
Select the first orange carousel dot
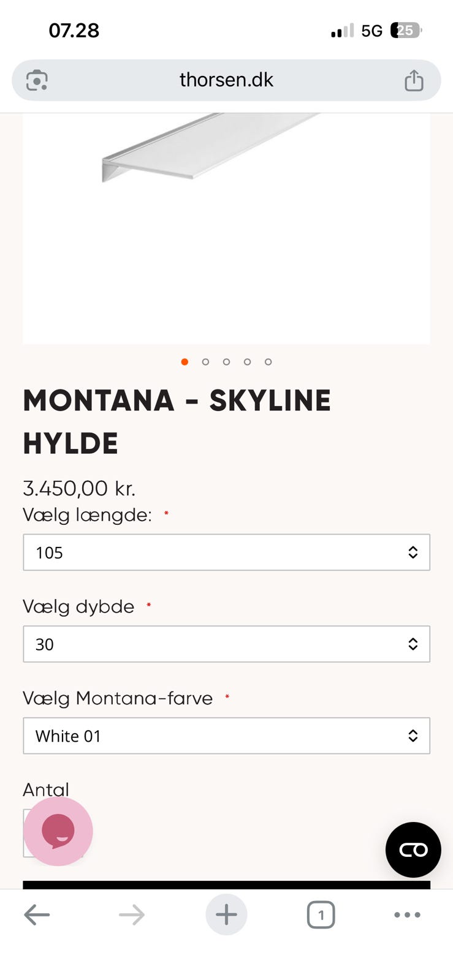[185, 362]
